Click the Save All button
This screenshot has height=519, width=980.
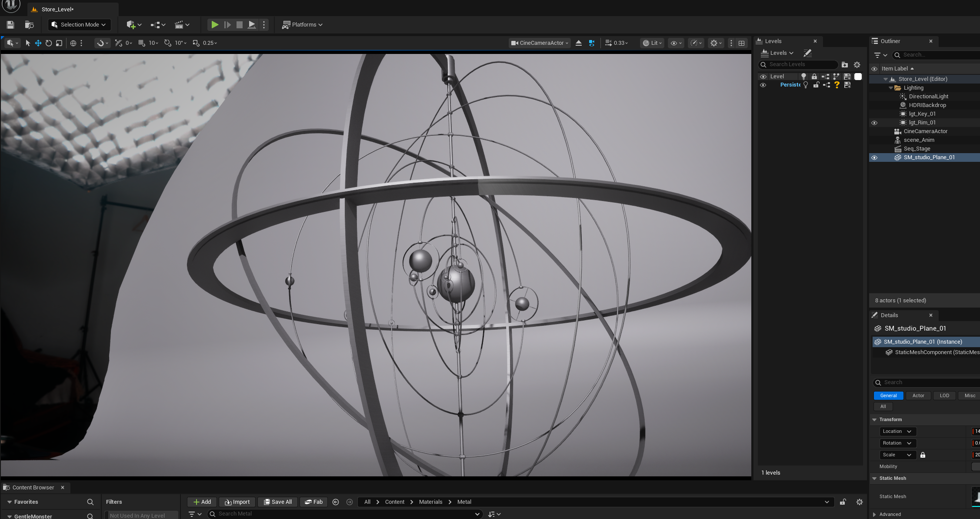click(277, 502)
